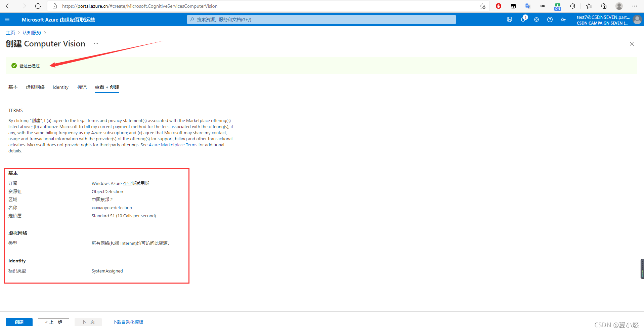
Task: Click the Azure account avatar
Action: pyautogui.click(x=637, y=20)
